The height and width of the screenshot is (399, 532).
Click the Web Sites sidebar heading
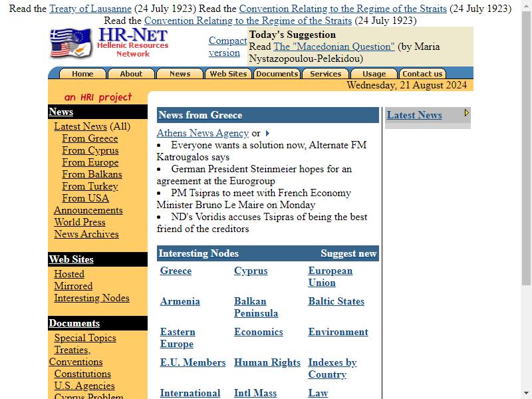(x=71, y=259)
